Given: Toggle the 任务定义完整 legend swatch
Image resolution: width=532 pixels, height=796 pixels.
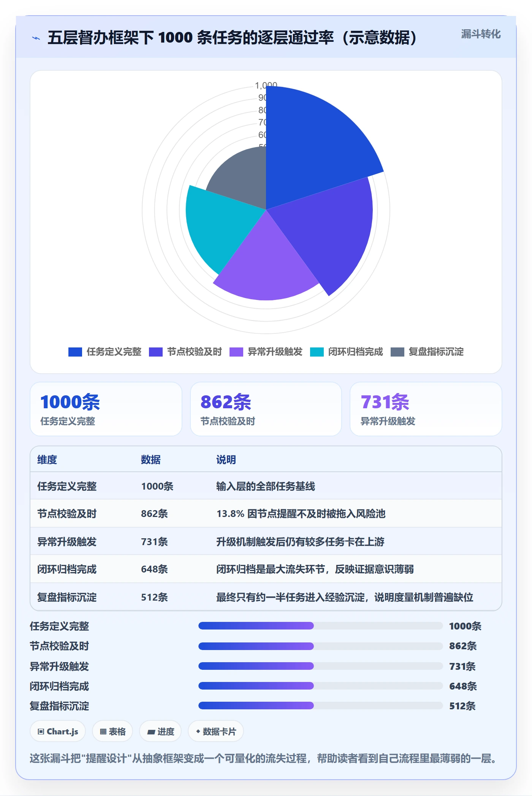Looking at the screenshot, I should [x=75, y=352].
